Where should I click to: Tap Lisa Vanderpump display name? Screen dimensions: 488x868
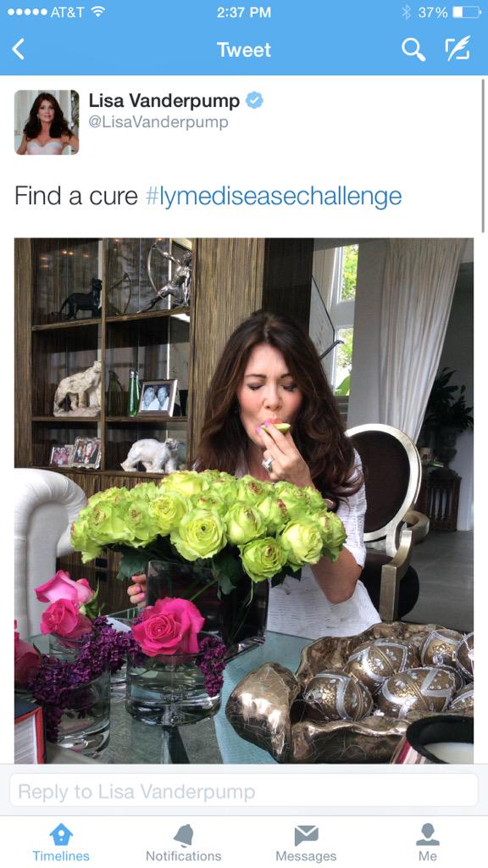(164, 101)
